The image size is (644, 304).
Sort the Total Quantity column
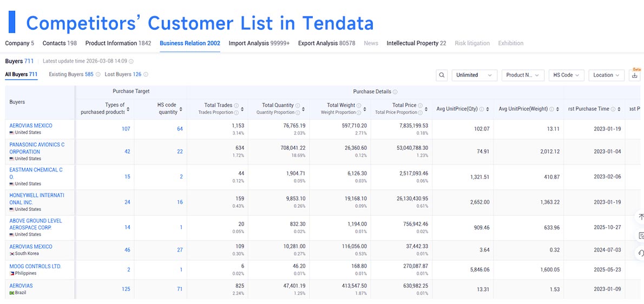[x=304, y=109]
